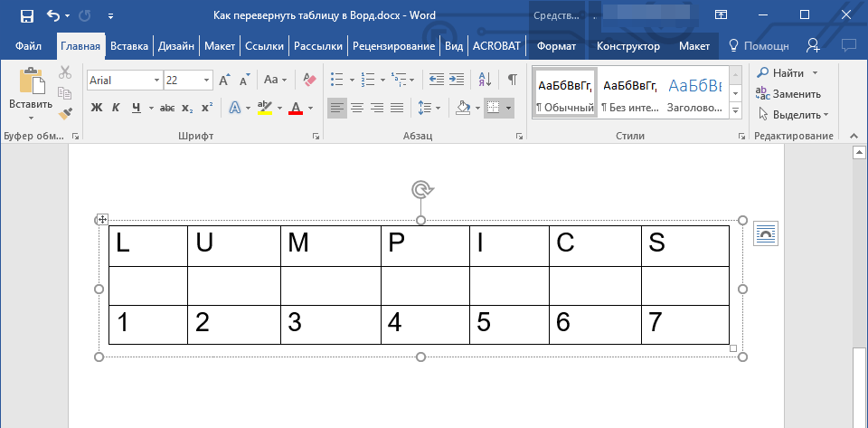The width and height of the screenshot is (868, 428).
Task: Click the Save floppy disk icon
Action: point(27,15)
